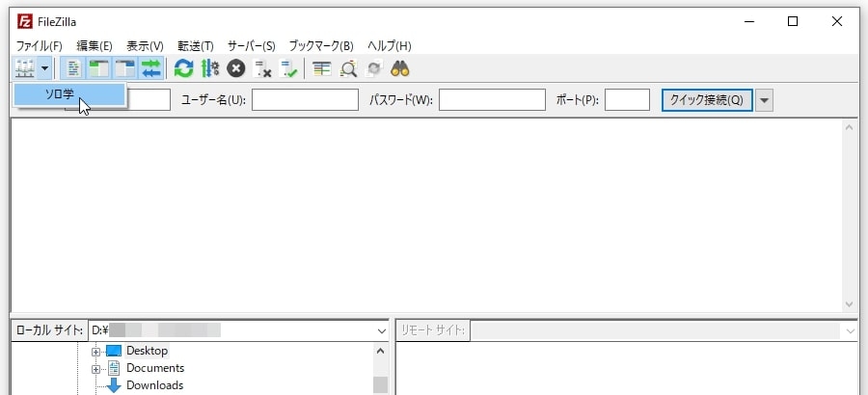Click the disconnect from server icon
Screen dimensions: 868x395
pyautogui.click(x=262, y=68)
